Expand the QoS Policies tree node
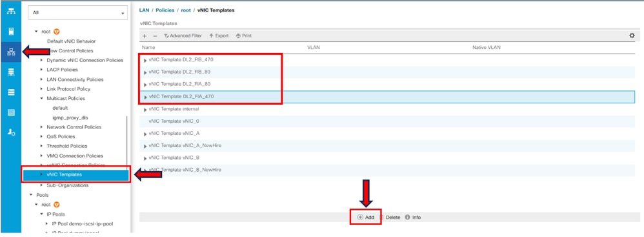The image size is (644, 237). pos(41,136)
